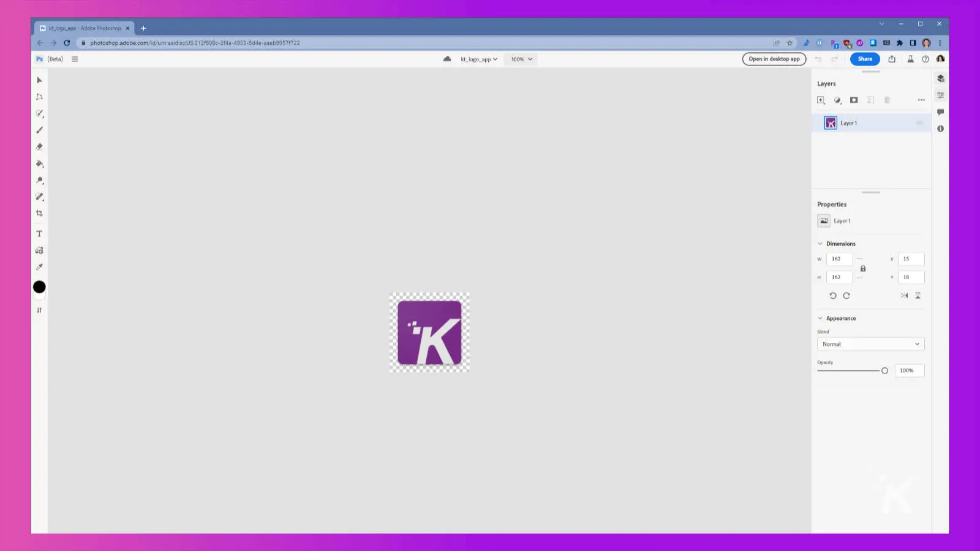Screen dimensions: 980x551
Task: Click the width W input field
Action: [839, 259]
